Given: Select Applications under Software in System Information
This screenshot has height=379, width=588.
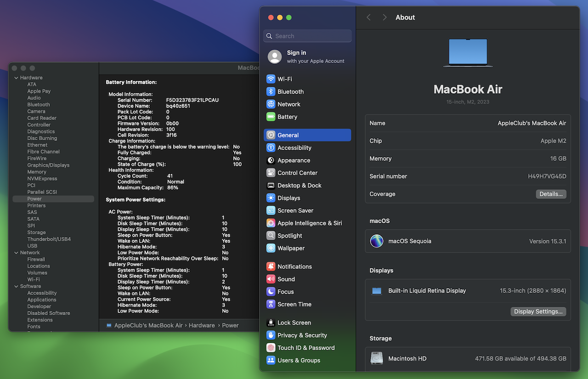Looking at the screenshot, I should (42, 300).
